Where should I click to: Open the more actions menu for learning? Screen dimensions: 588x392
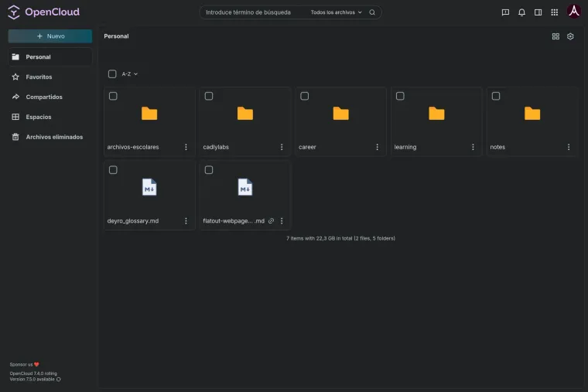coord(473,147)
